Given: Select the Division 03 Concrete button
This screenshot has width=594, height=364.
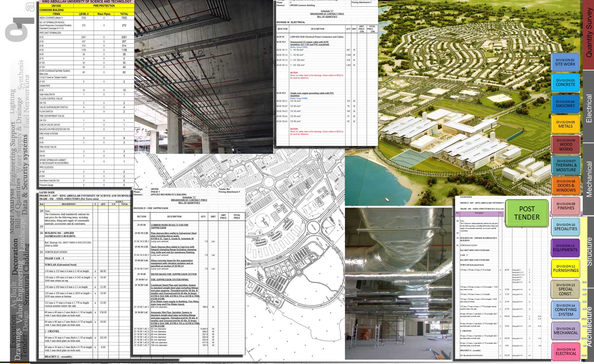Looking at the screenshot, I should 565,83.
